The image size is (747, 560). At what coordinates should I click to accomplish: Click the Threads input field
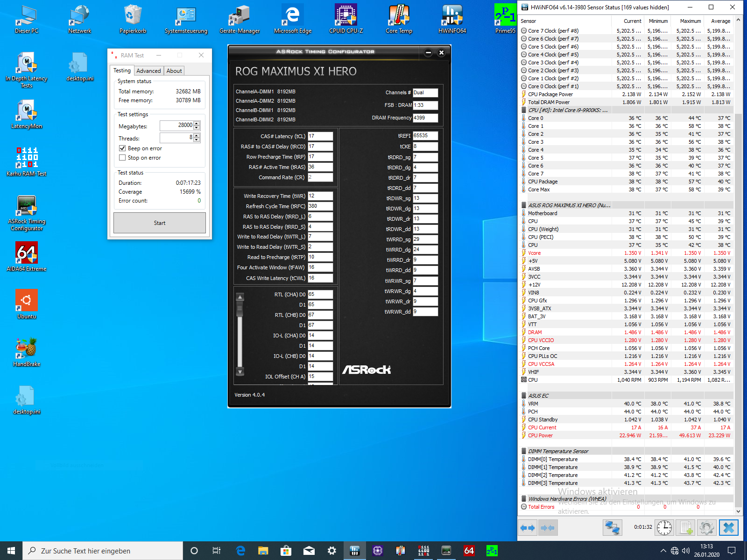pos(176,138)
